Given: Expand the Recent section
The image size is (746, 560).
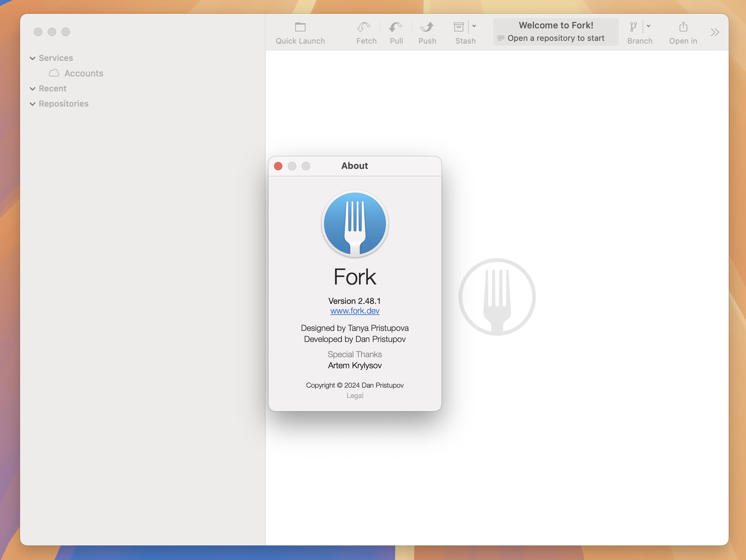Looking at the screenshot, I should tap(32, 88).
